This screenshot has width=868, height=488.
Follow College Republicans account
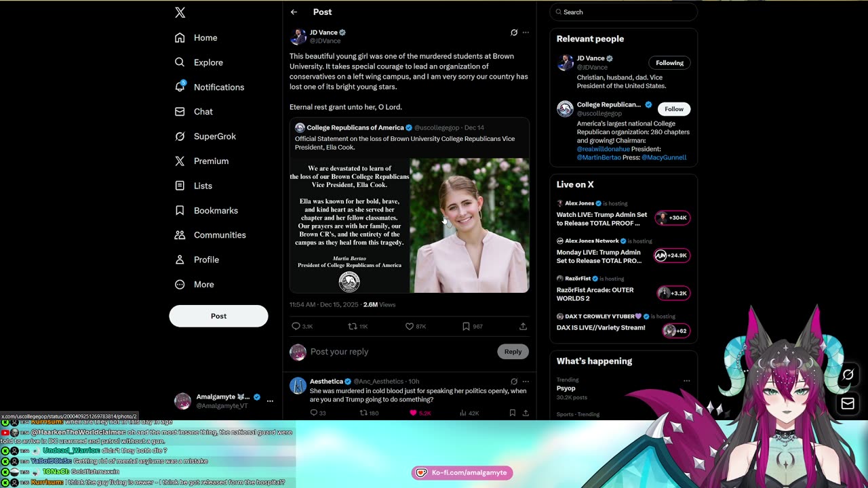(x=674, y=109)
